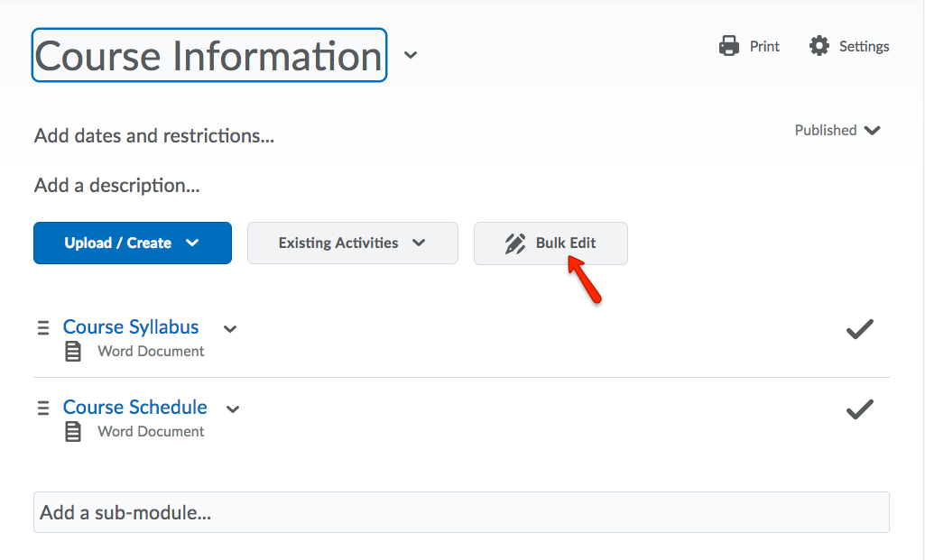This screenshot has height=560, width=925.
Task: Open the Existing Activities menu
Action: (352, 243)
